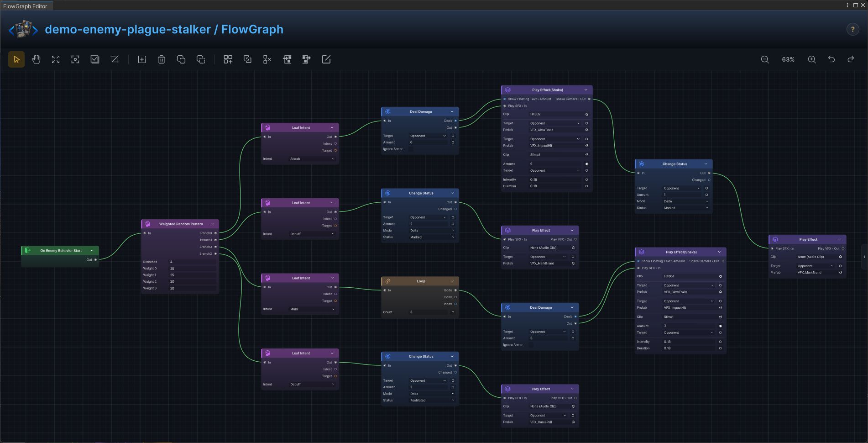Image resolution: width=868 pixels, height=443 pixels.
Task: Click Amount field 6 on top Deal Damage
Action: point(429,142)
